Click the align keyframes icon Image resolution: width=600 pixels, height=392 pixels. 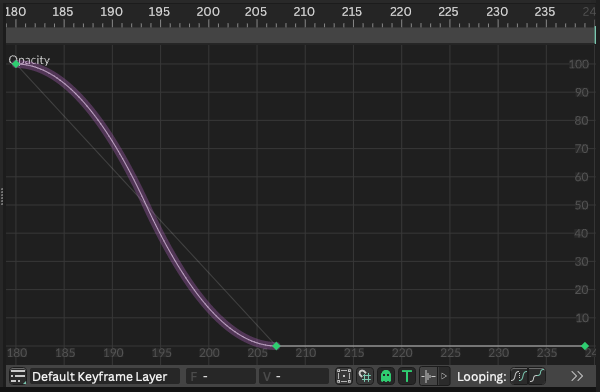coord(428,376)
